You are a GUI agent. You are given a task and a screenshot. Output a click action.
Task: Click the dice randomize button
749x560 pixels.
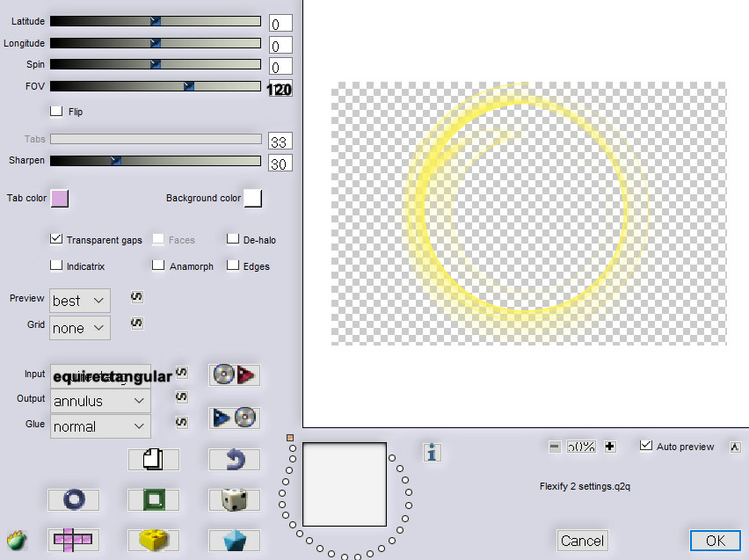pos(233,499)
